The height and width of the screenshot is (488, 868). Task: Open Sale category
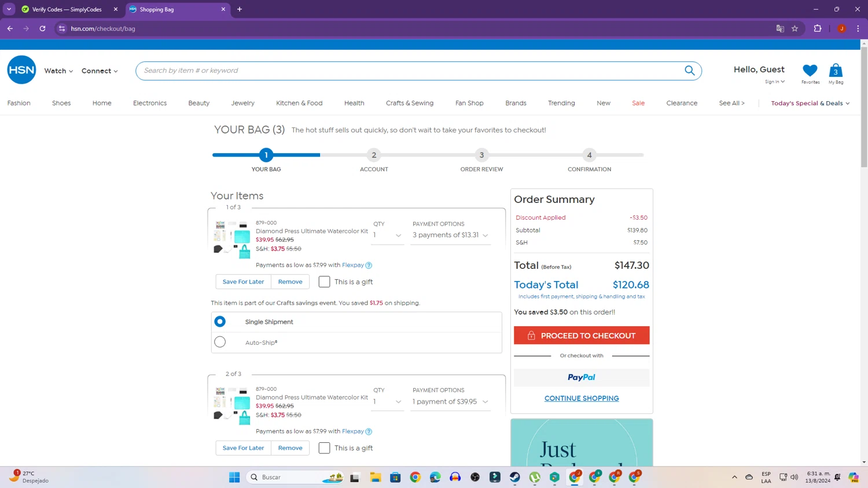638,103
